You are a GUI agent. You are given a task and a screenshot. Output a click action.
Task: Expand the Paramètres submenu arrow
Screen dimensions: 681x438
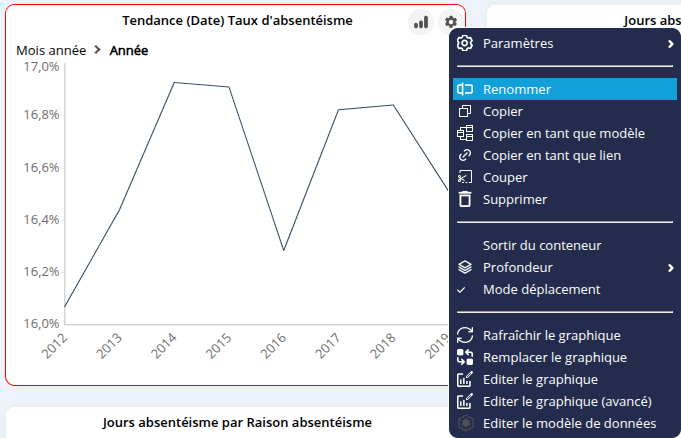coord(670,44)
